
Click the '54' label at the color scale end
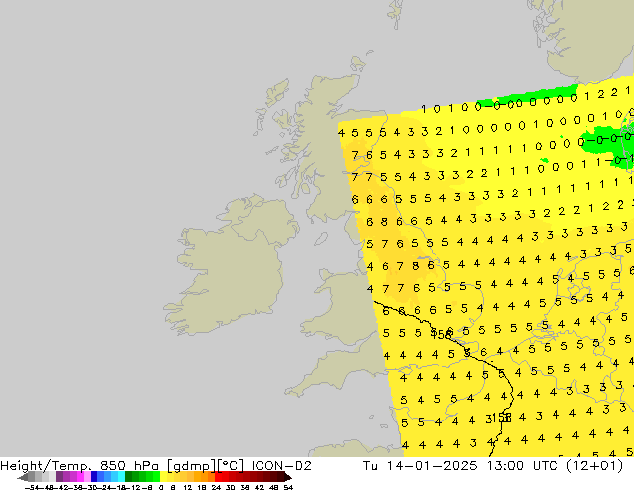coord(288,487)
